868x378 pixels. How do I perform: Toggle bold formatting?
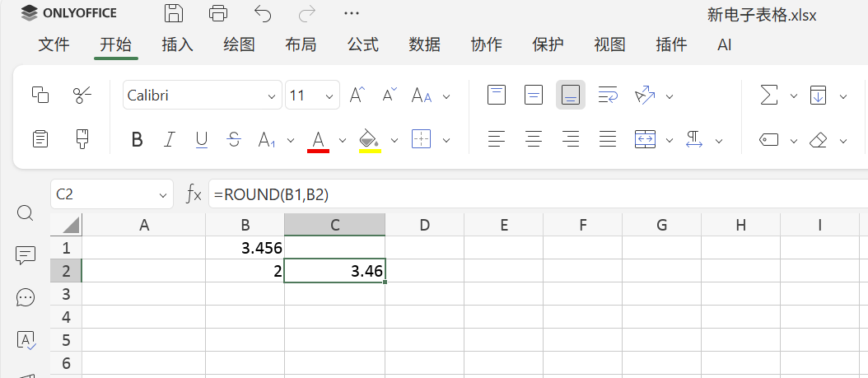pos(138,140)
